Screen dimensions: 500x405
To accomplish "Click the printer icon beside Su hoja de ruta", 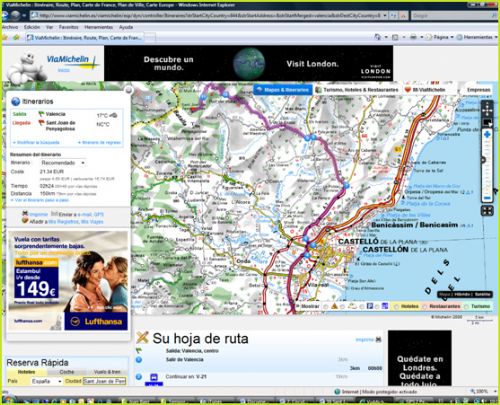I will point(378,340).
